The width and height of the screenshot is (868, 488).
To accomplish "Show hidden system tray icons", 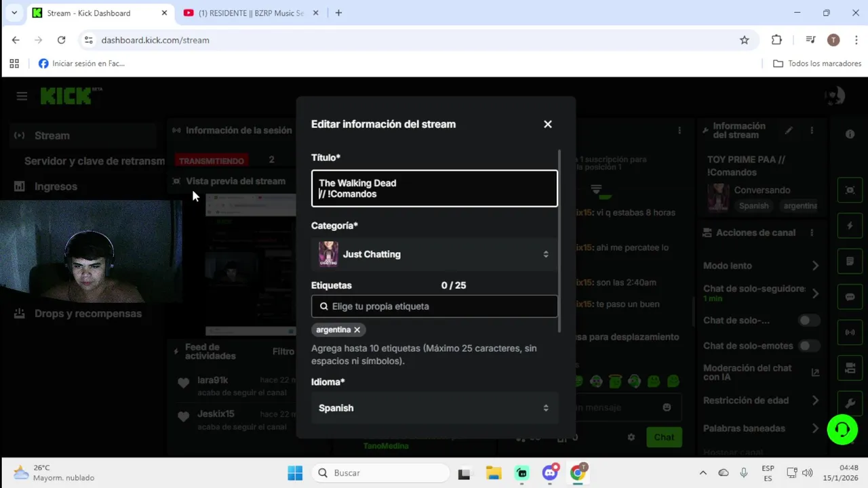I will 703,473.
